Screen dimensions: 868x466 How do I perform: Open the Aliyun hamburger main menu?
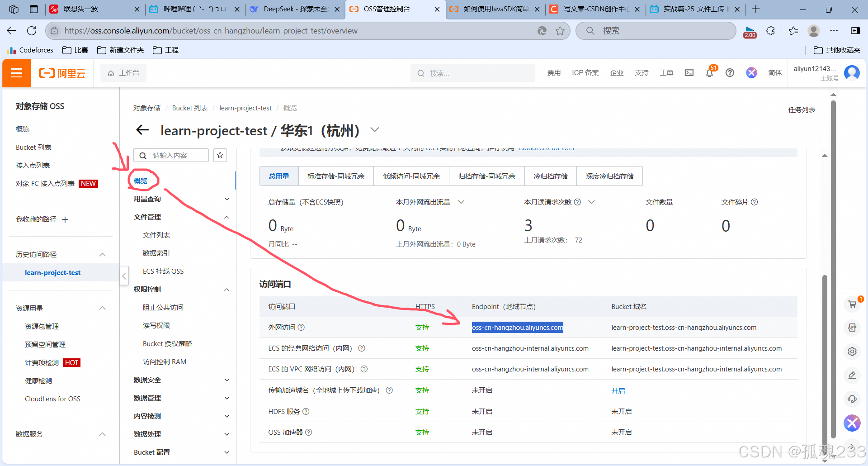click(x=16, y=73)
